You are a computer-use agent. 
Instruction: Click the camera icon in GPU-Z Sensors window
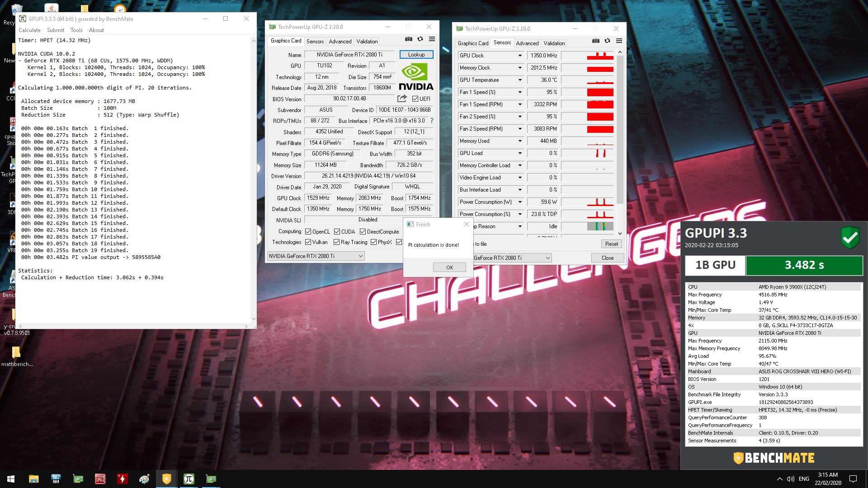596,41
